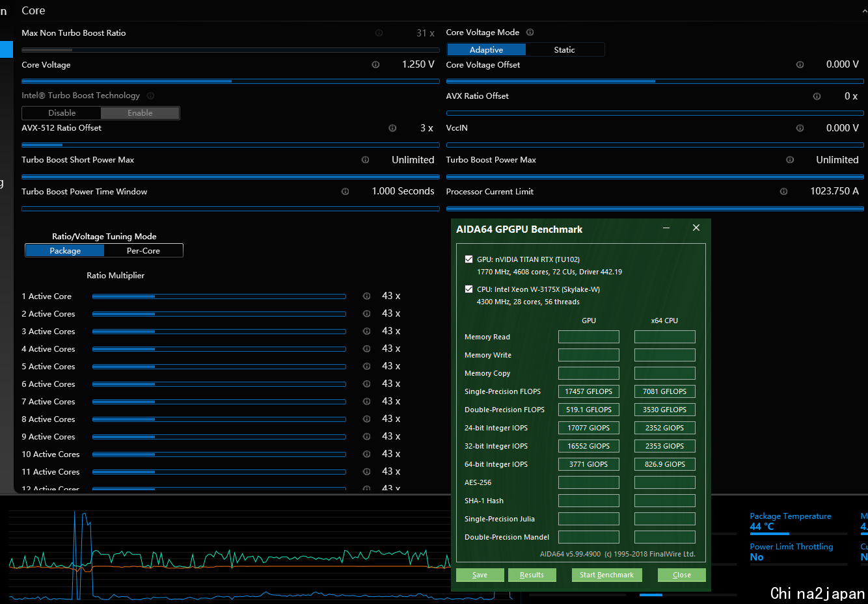Image resolution: width=868 pixels, height=604 pixels.
Task: Click info icon for 8 Active Cores row
Action: 366,419
